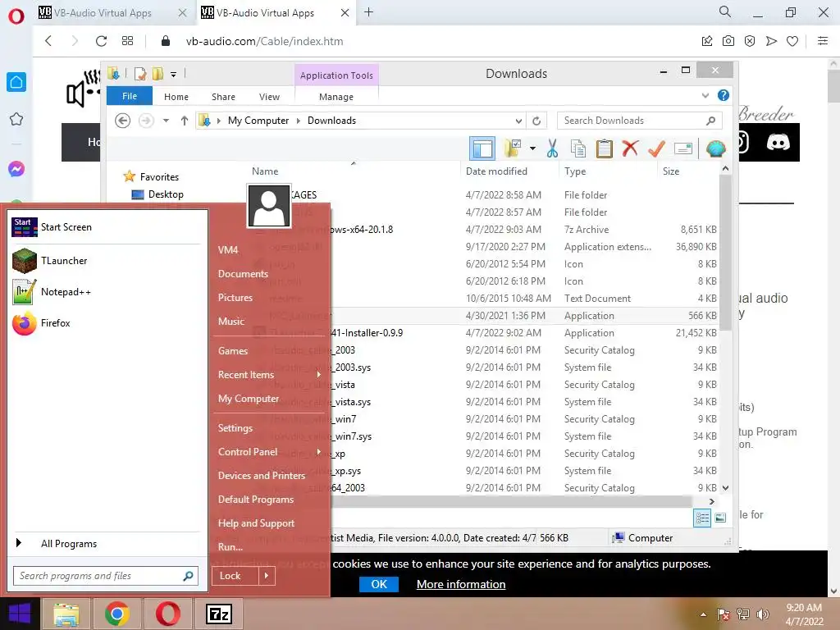
Task: Click the user account picture
Action: pos(269,206)
